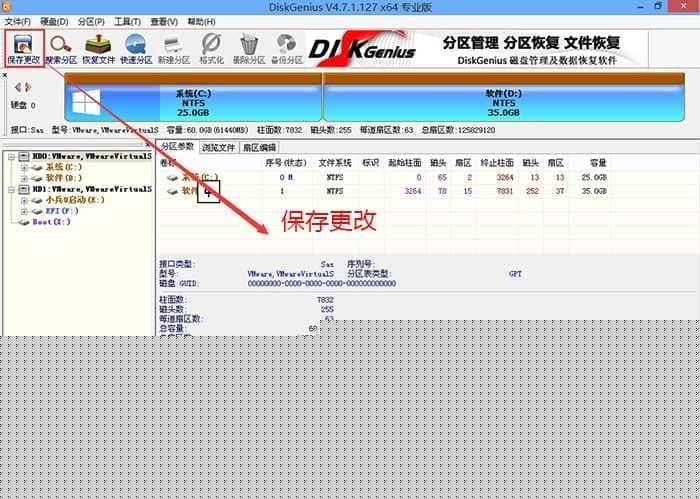Collapse the HD0 disk node
The width and height of the screenshot is (700, 499).
[x=12, y=157]
